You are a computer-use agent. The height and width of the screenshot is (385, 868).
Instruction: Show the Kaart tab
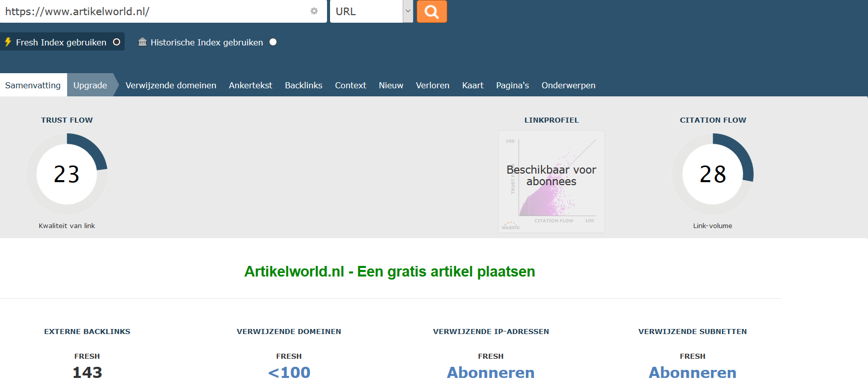[472, 85]
